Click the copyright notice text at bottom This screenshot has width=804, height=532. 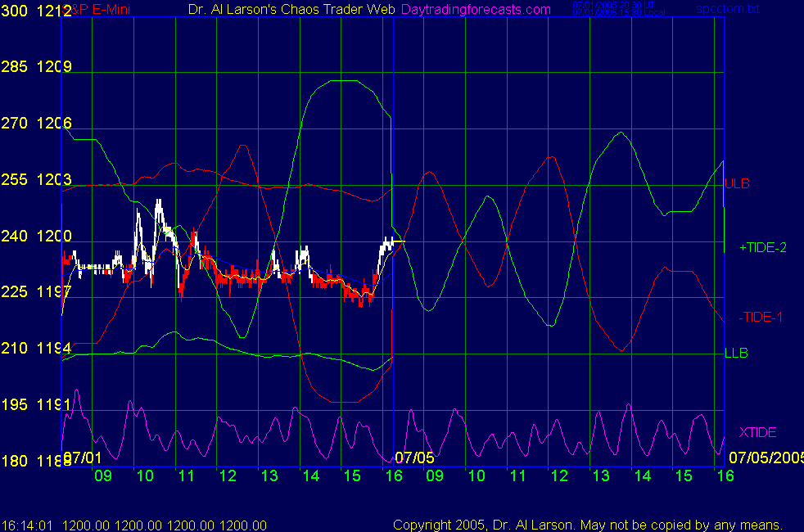[587, 525]
